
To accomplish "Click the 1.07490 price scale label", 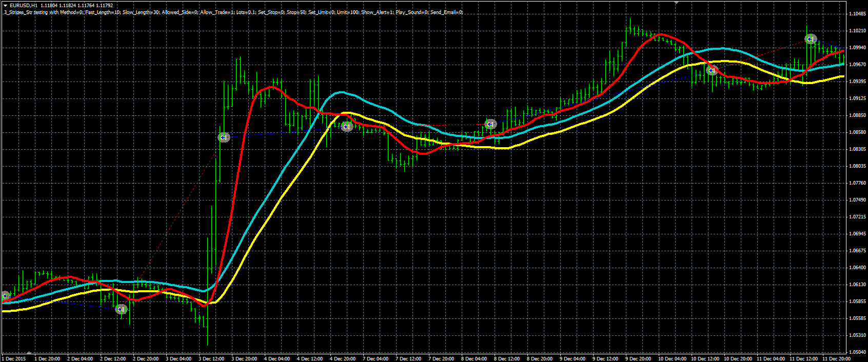I will 858,200.
